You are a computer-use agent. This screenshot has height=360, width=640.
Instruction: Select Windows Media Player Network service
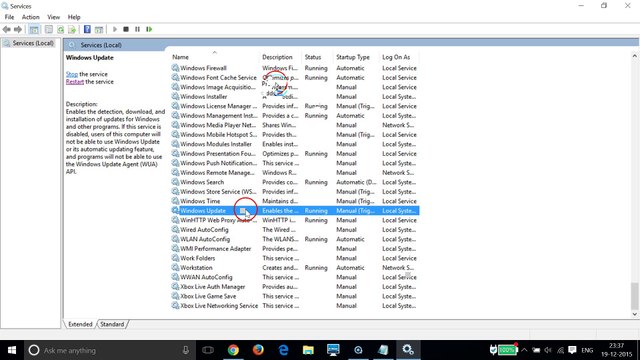[x=295, y=125]
